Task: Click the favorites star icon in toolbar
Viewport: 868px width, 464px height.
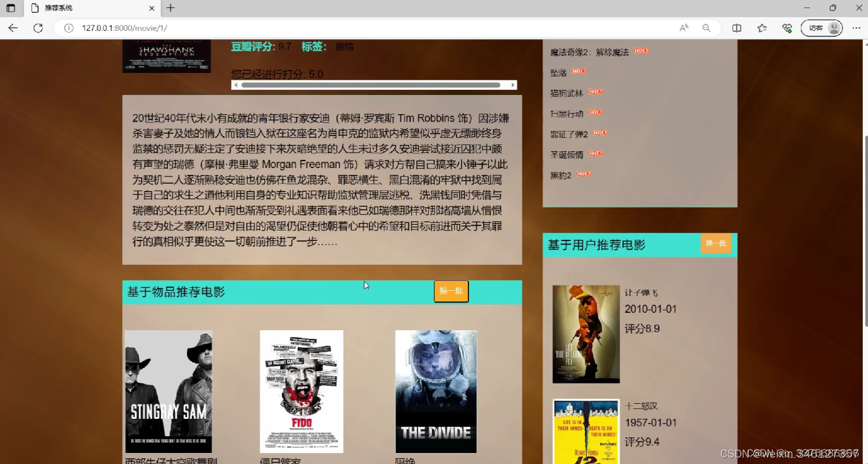Action: pos(761,27)
